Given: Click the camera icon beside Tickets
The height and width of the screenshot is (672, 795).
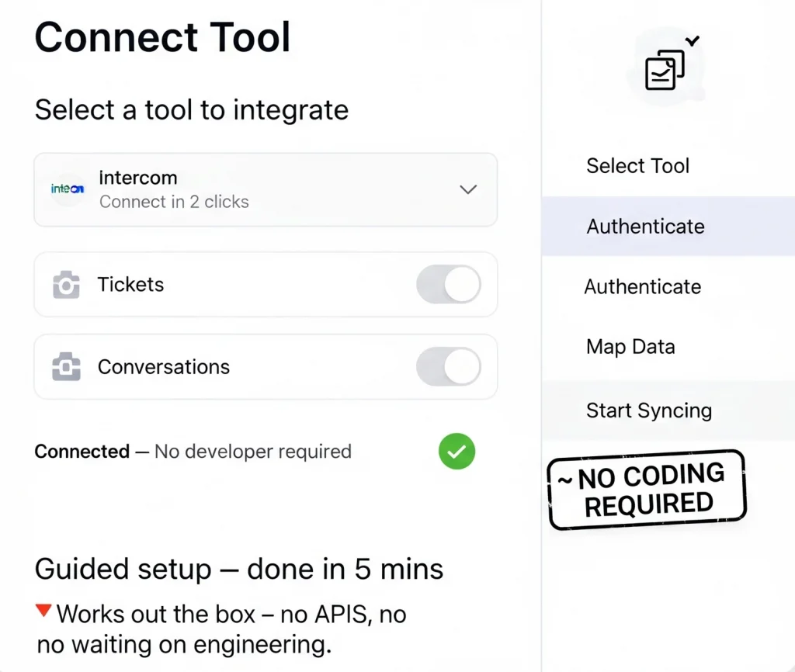Looking at the screenshot, I should pos(66,286).
